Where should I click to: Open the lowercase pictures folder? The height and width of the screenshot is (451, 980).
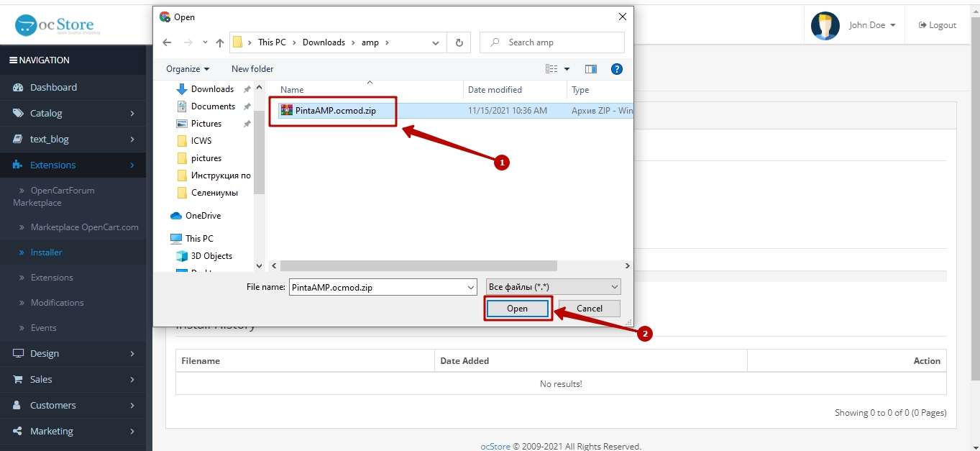(206, 158)
